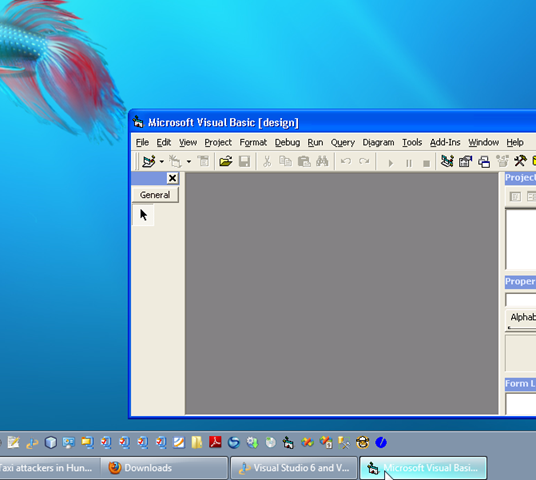Close the toolbox panel

(173, 178)
